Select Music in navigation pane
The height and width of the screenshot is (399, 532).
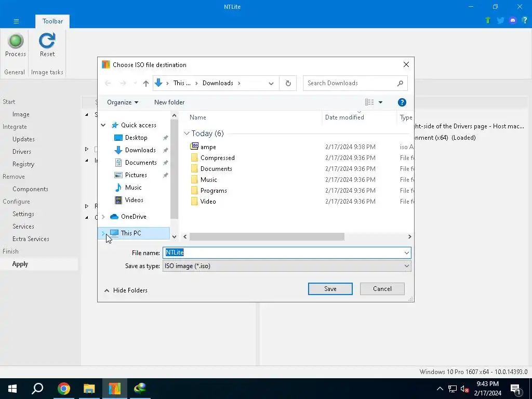pyautogui.click(x=133, y=187)
